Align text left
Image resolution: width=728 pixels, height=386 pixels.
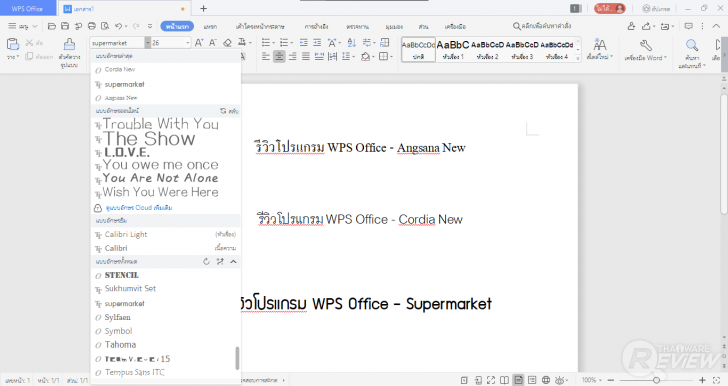click(266, 57)
